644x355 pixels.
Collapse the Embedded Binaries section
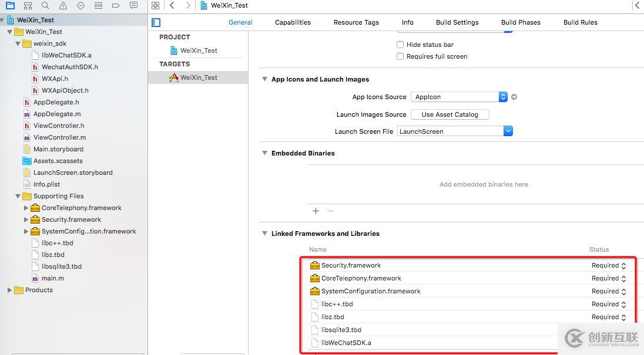click(265, 153)
